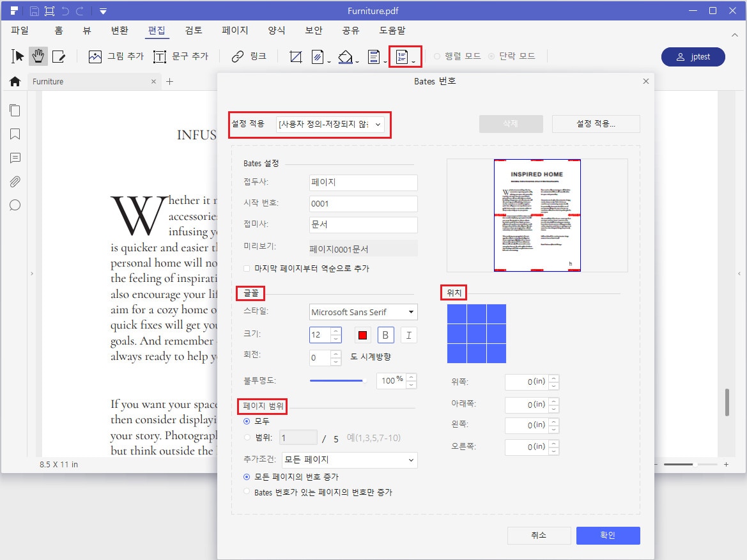This screenshot has height=560, width=747.
Task: Select the 범위 page range option
Action: point(247,437)
